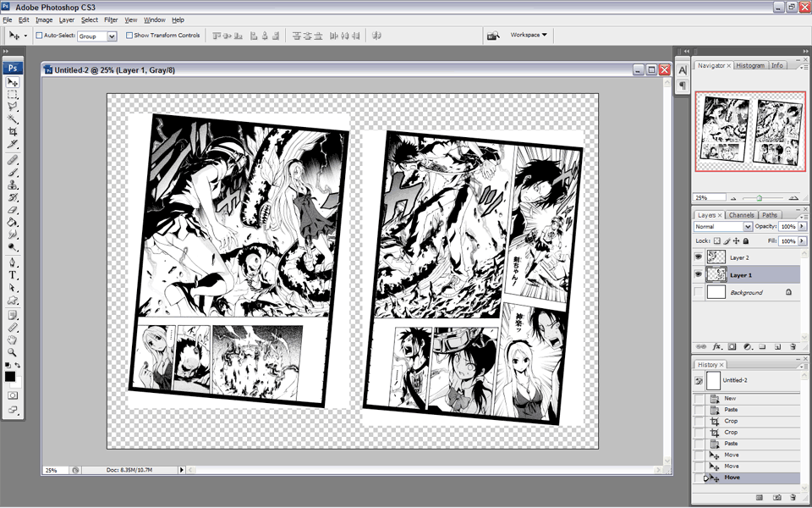Select the Lasso tool
Image resolution: width=812 pixels, height=508 pixels.
pos(13,107)
